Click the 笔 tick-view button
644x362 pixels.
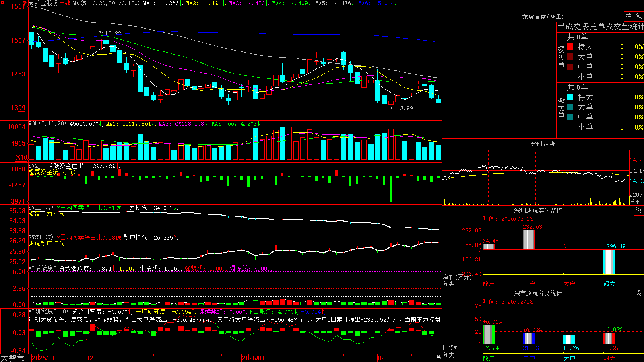(639, 16)
